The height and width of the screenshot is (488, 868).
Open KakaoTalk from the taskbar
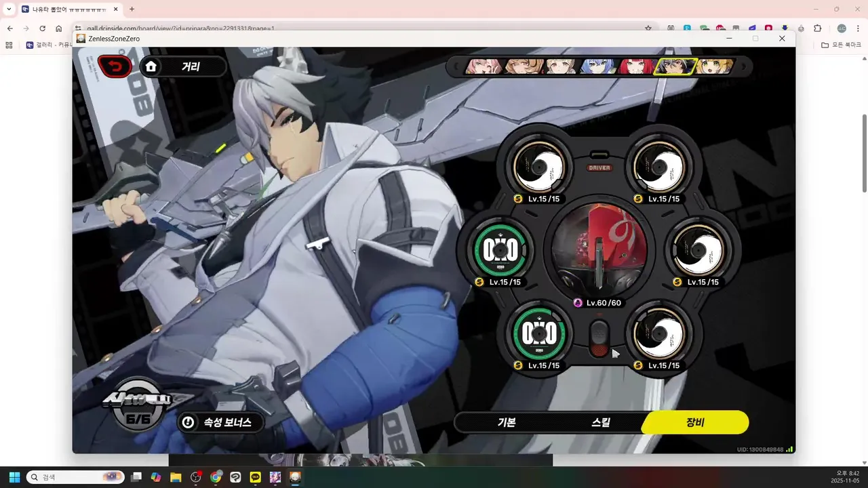[x=256, y=477]
